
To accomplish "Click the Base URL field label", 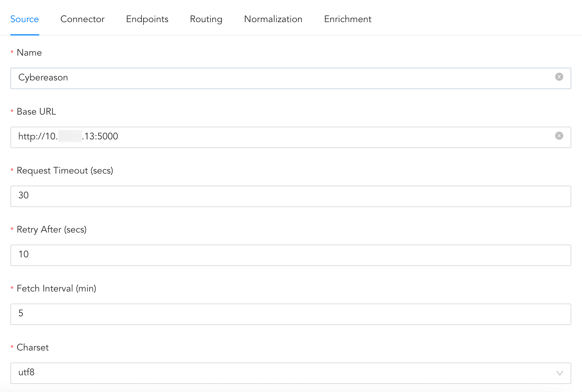I will click(36, 112).
